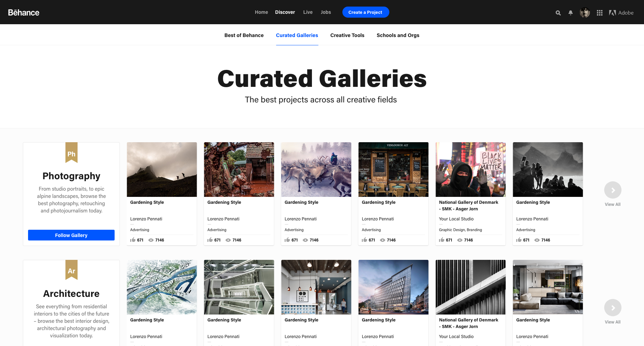Click the thumbs-up icon on the grayscale mountain card

519,240
